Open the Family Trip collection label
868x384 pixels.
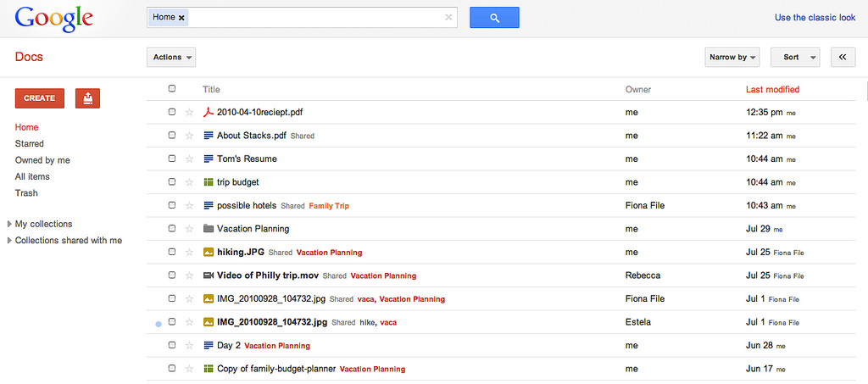329,206
